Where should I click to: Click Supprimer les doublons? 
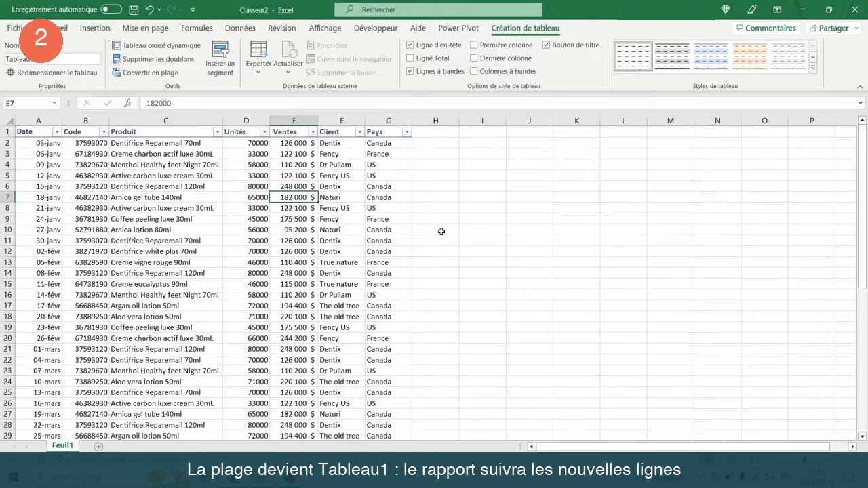(x=153, y=59)
